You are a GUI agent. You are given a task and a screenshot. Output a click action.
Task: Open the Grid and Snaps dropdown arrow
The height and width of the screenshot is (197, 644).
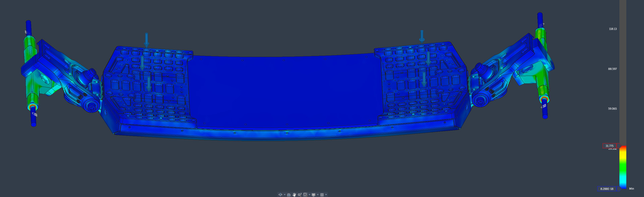click(326, 195)
